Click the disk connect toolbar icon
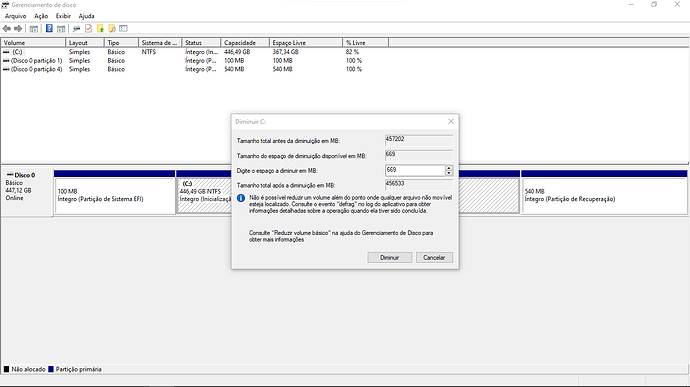Image resolution: width=690 pixels, height=387 pixels. click(x=77, y=29)
